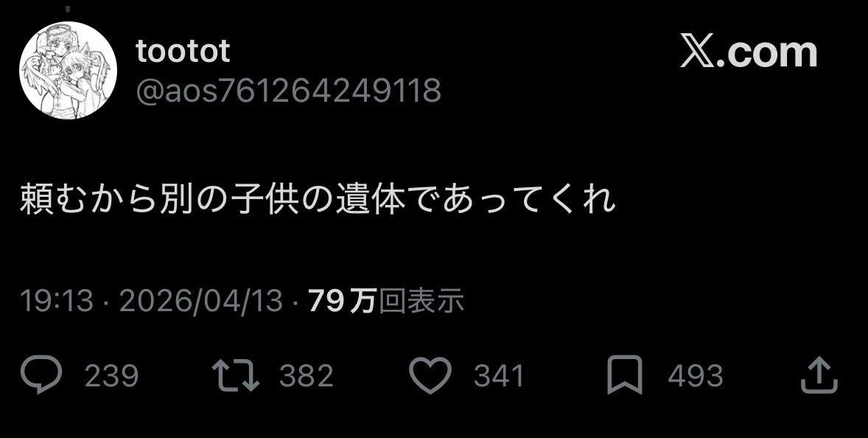View the 341 likes count

(499, 376)
